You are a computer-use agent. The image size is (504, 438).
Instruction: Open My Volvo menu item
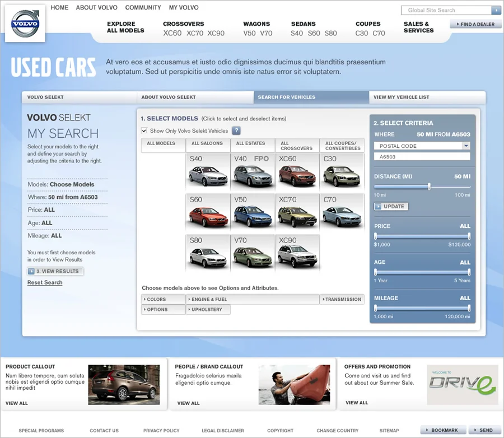click(184, 7)
